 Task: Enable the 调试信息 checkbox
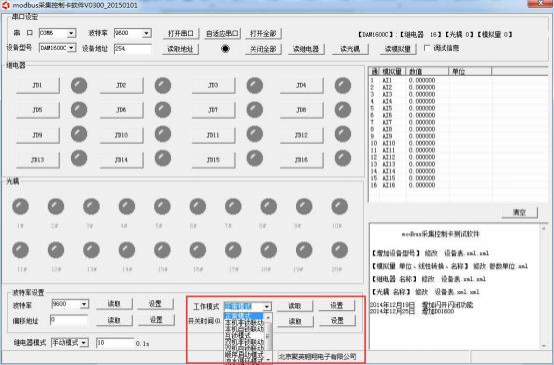pyautogui.click(x=427, y=48)
